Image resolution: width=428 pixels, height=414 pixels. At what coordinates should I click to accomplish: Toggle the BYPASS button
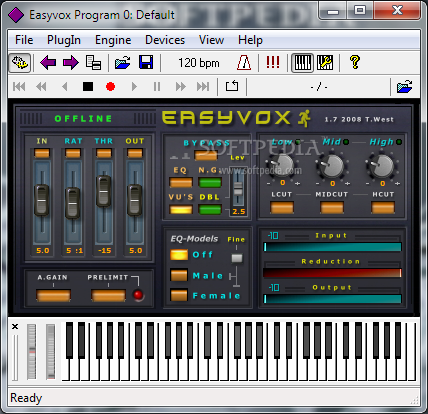click(x=206, y=155)
